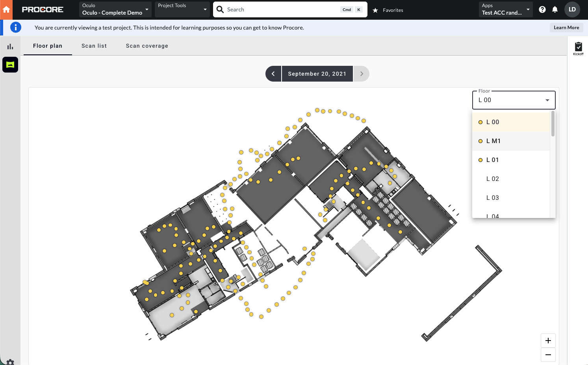Pick floor L 02 from dropdown
Viewport: 588px width, 365px height.
492,179
